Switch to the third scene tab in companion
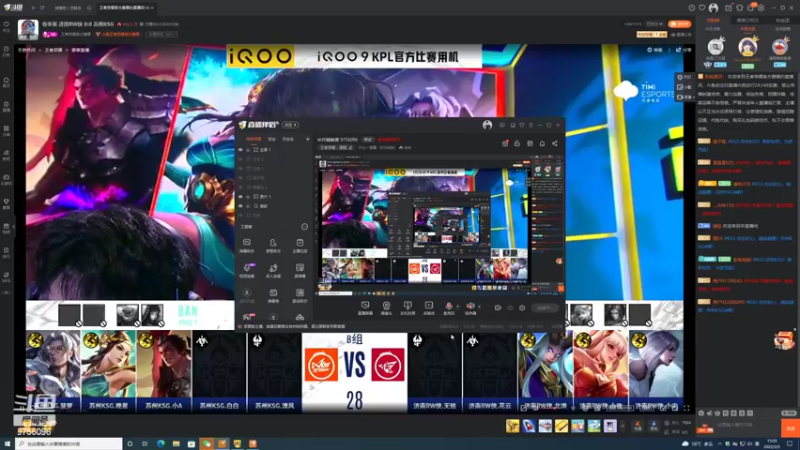This screenshot has height=450, width=800. click(288, 139)
